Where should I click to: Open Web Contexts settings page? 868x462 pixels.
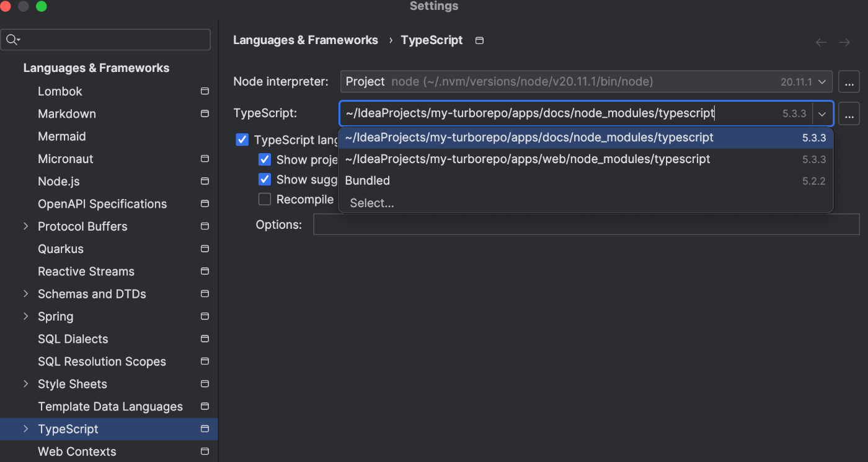point(77,451)
